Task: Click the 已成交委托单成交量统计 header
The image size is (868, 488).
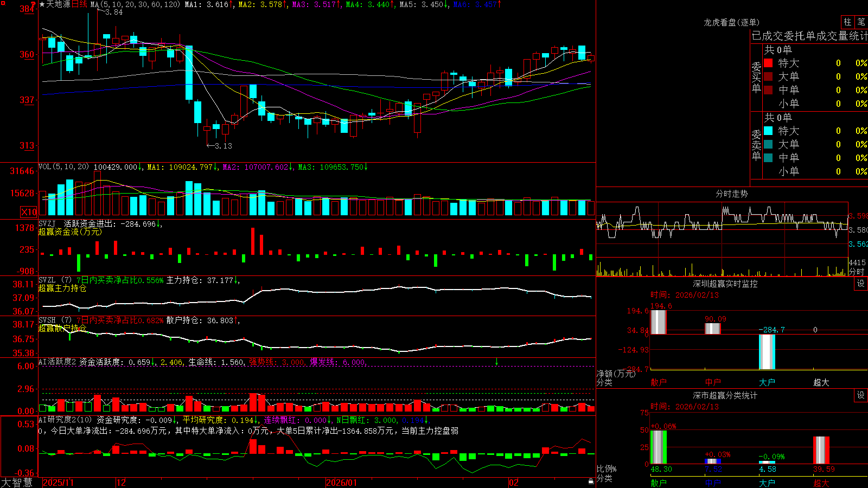Action: click(809, 36)
